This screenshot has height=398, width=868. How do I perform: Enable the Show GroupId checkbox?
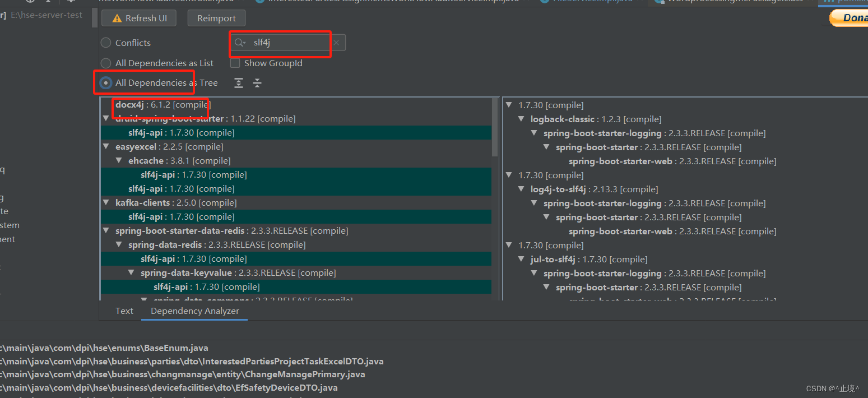point(235,63)
